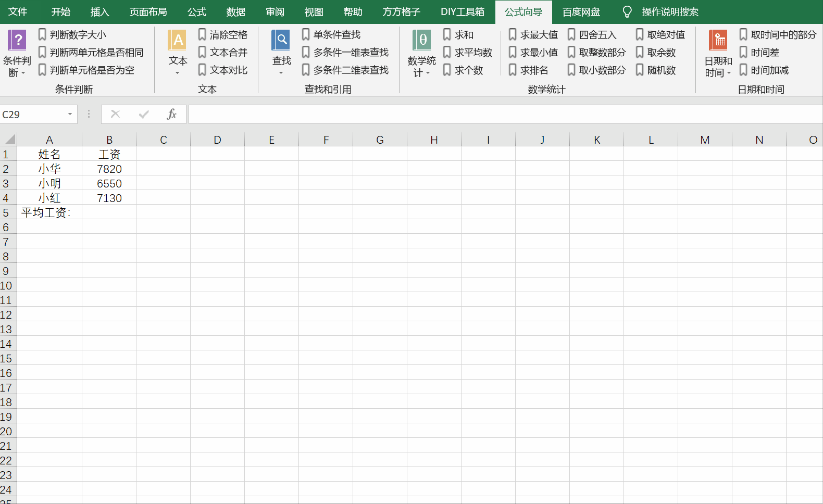Click 求平均数 in the math group

(468, 52)
